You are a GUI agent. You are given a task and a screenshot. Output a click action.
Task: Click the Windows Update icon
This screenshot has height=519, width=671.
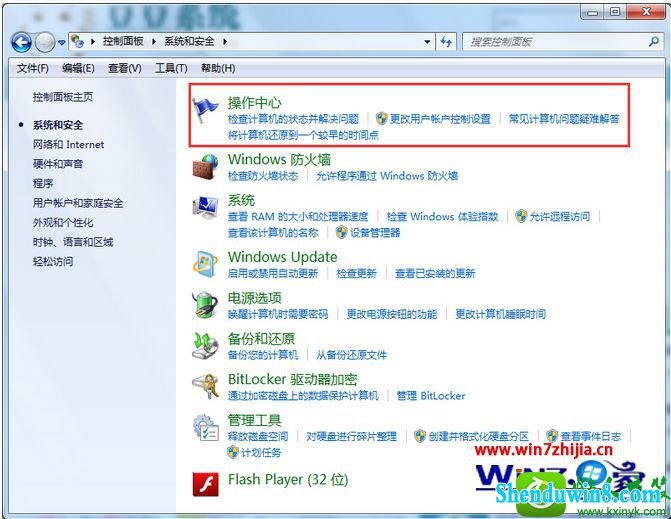tap(205, 263)
